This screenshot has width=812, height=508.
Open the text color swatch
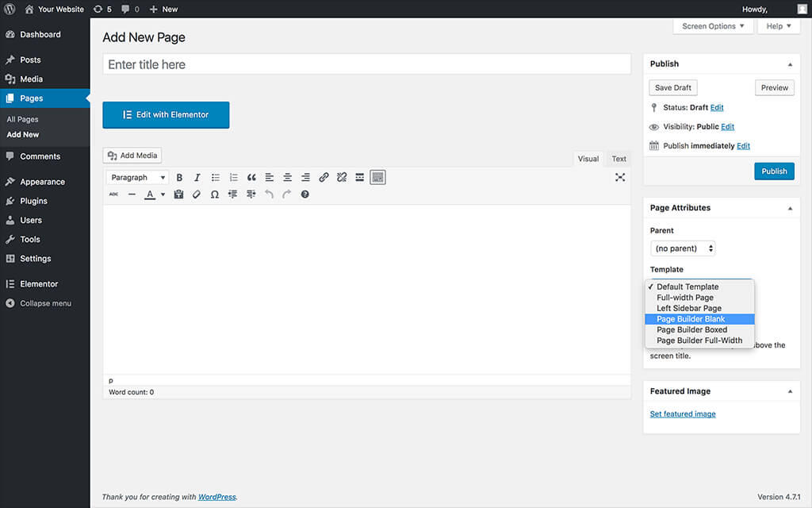tap(150, 194)
